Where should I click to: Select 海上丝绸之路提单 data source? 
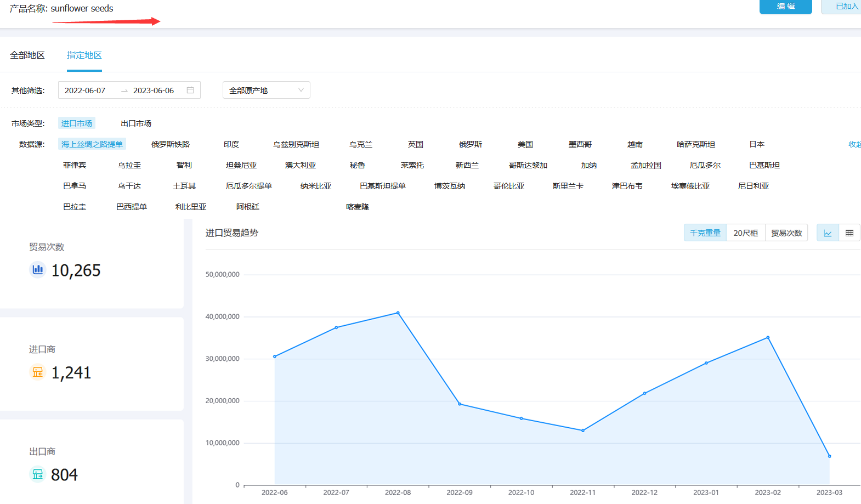pyautogui.click(x=92, y=144)
